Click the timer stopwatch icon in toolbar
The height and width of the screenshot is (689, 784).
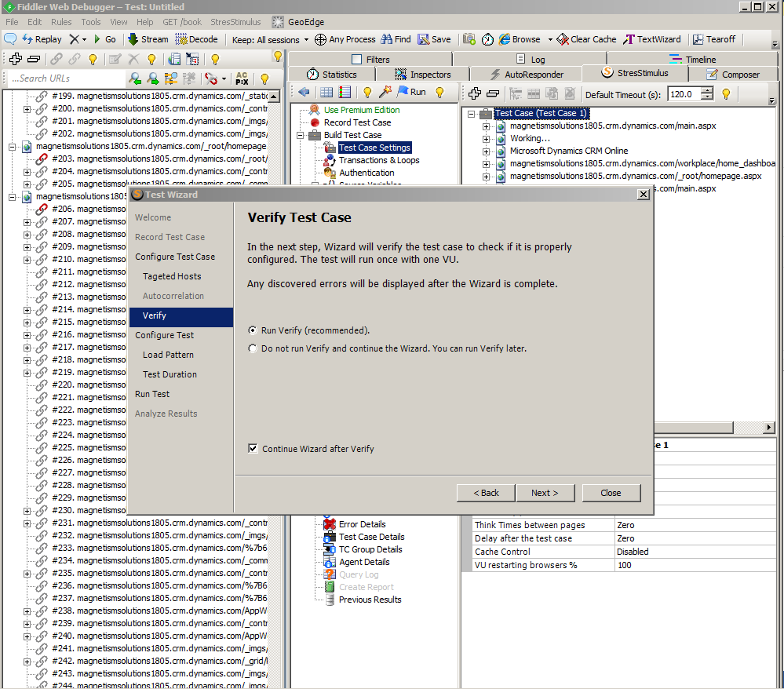[487, 39]
